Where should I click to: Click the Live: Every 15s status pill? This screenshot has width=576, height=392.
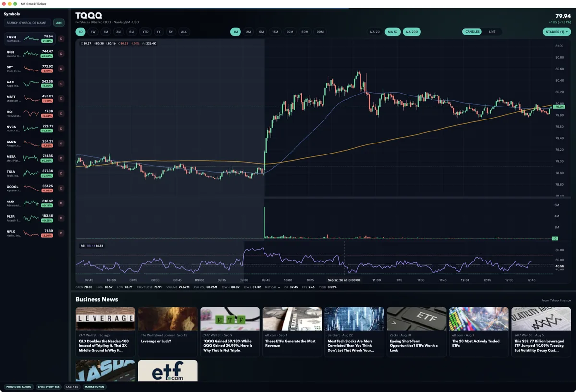coord(49,387)
